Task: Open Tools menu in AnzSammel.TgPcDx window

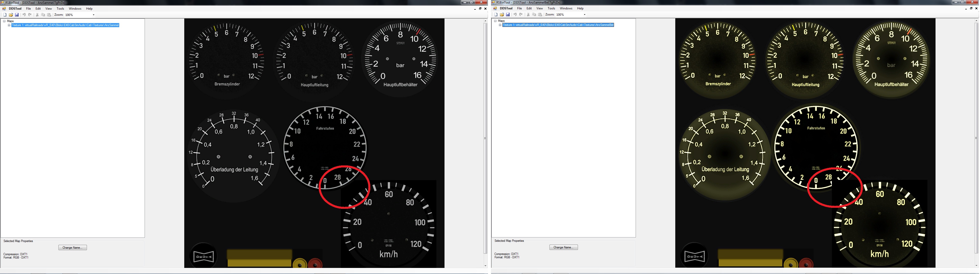Action: click(x=60, y=8)
